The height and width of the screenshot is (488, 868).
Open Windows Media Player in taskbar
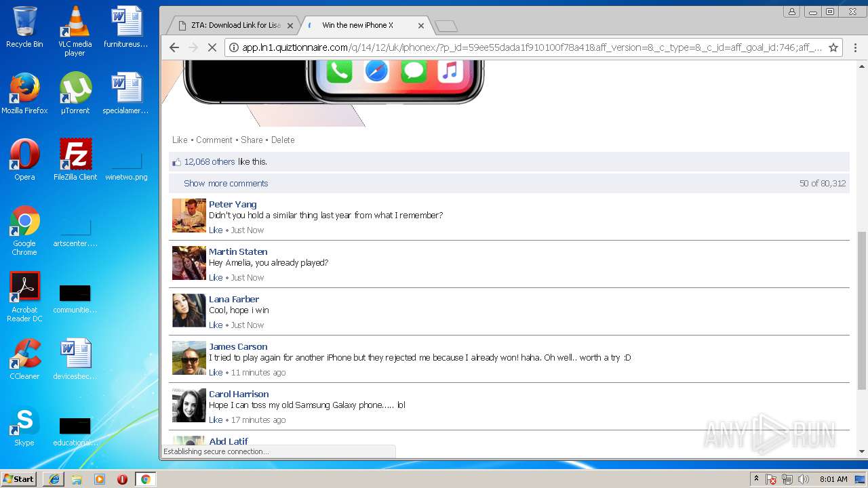(x=100, y=479)
